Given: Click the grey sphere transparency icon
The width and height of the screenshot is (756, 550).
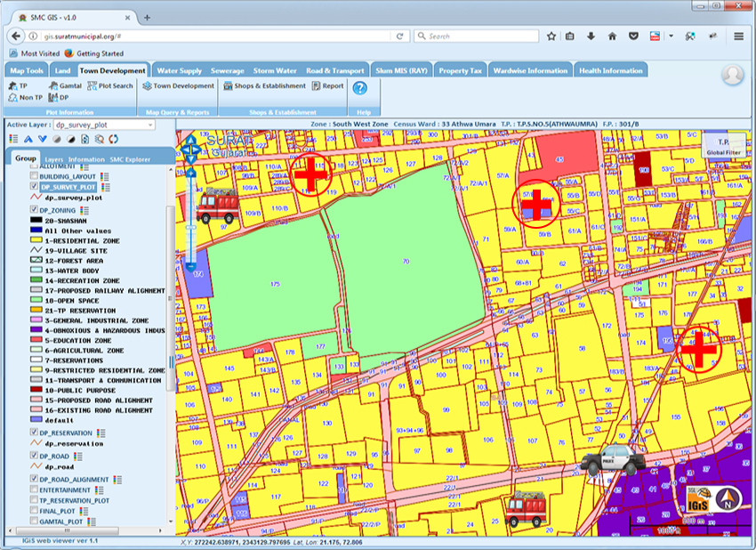Looking at the screenshot, I should tap(57, 139).
